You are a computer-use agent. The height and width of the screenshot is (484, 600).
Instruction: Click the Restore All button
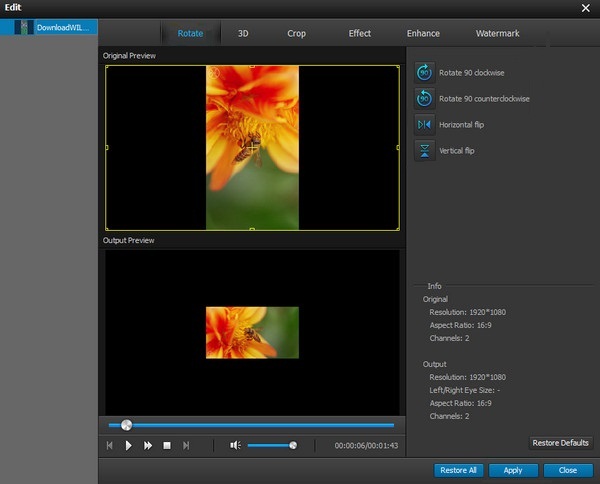click(458, 470)
